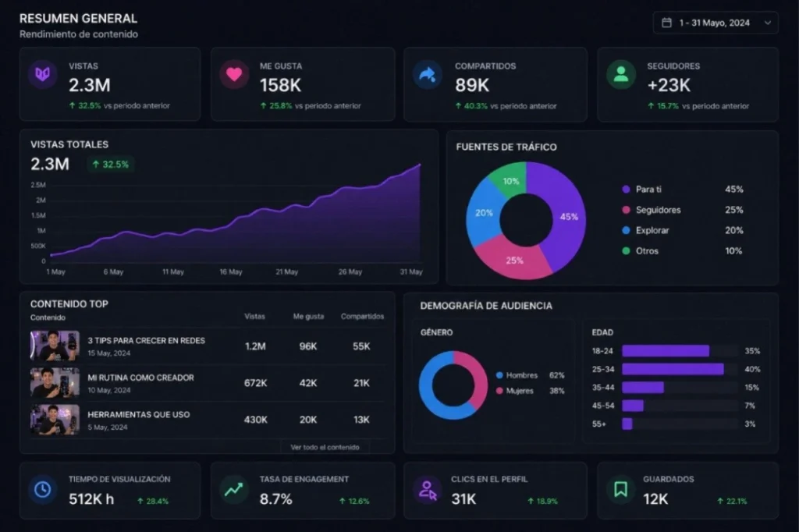
Task: Click the calendar icon in date selector
Action: (666, 23)
